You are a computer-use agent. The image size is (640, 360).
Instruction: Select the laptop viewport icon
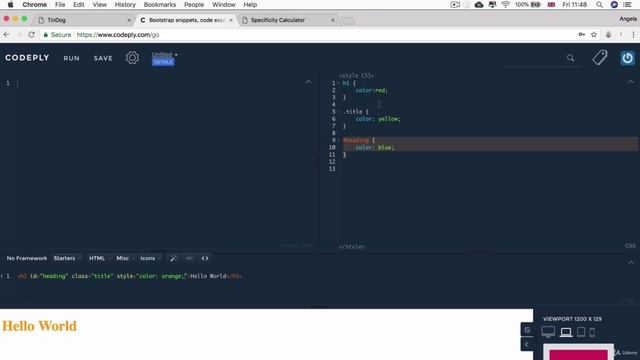click(566, 332)
